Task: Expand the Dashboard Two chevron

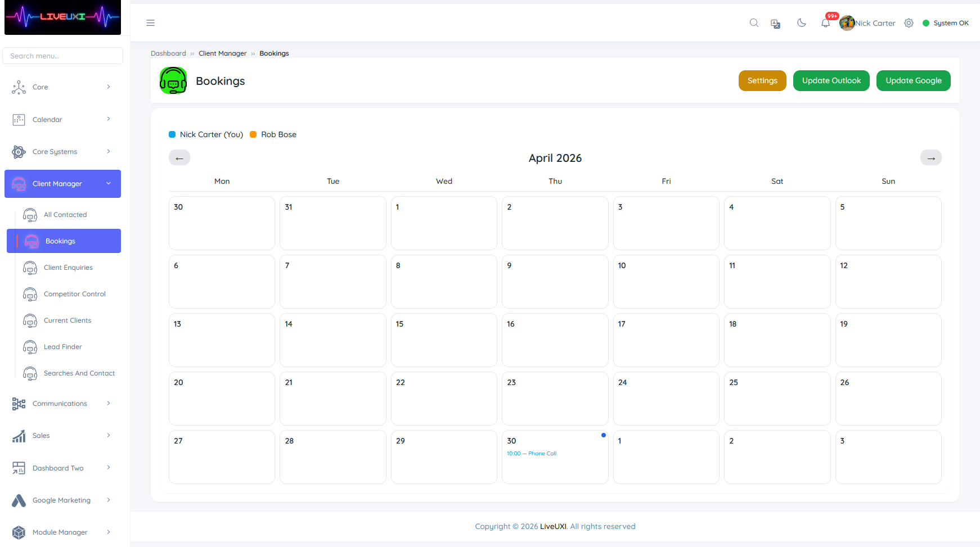Action: pyautogui.click(x=109, y=467)
